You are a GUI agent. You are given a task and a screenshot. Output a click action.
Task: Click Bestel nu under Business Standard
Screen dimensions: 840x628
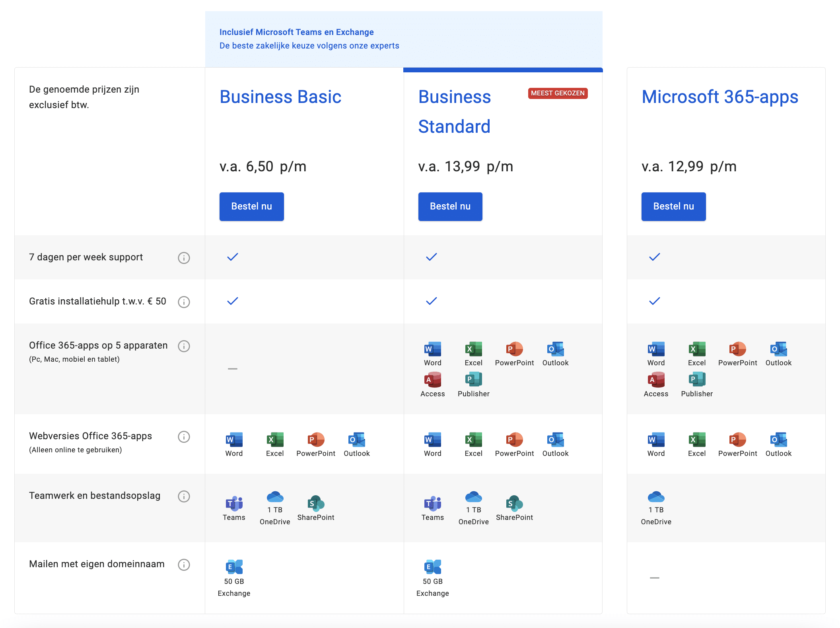450,206
